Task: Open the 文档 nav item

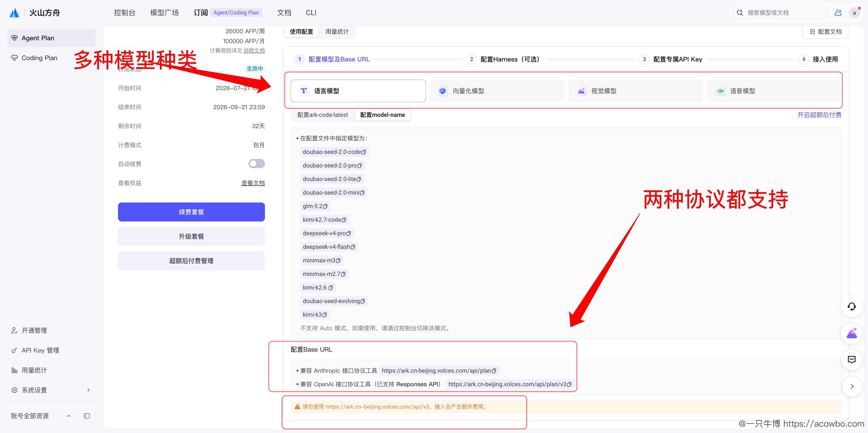Action: (284, 13)
